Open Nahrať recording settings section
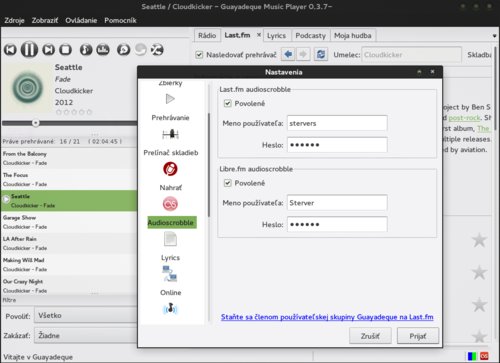This screenshot has height=363, width=500. [170, 177]
